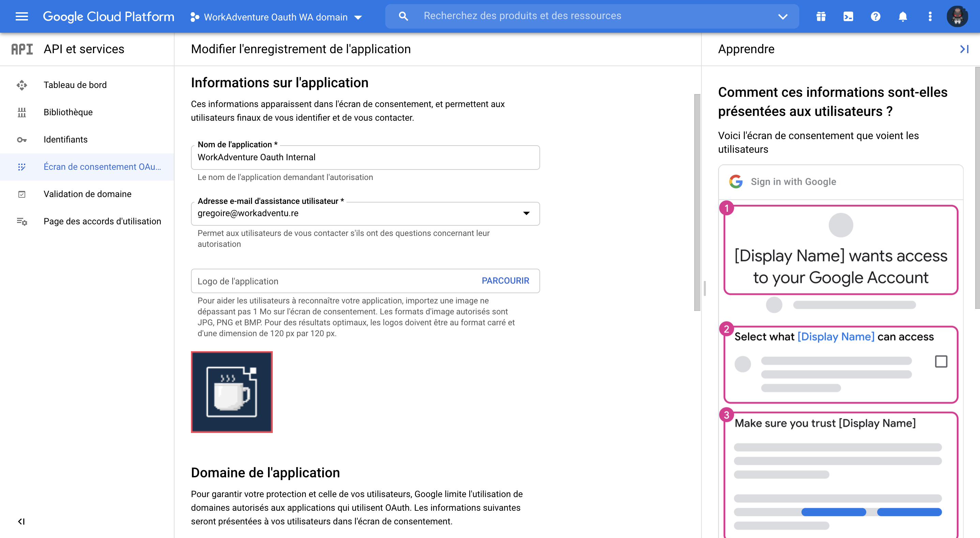
Task: Click the application logo thumbnail
Action: (231, 392)
